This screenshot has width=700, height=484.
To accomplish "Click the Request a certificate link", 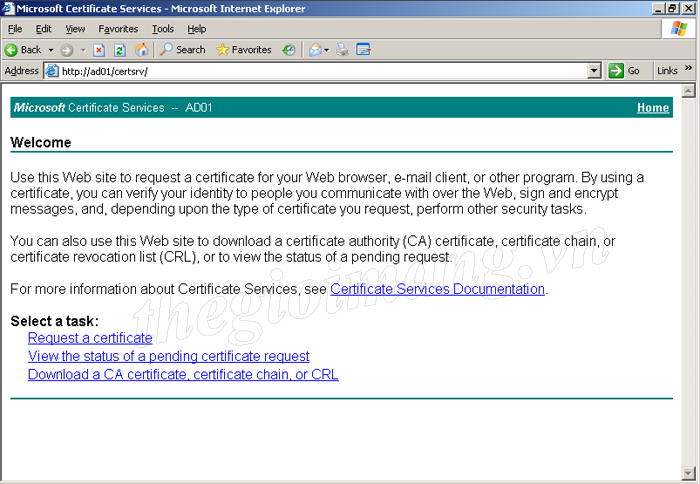I will [x=90, y=338].
